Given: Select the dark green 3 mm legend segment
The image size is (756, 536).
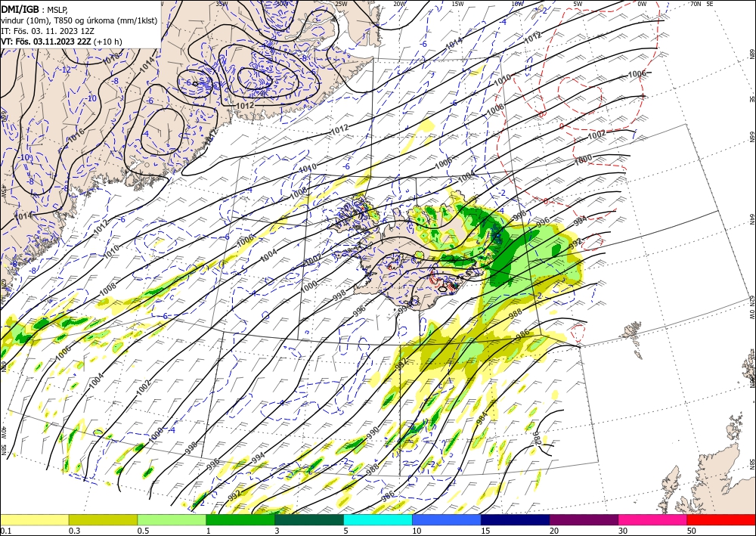Looking at the screenshot, I should [x=309, y=519].
